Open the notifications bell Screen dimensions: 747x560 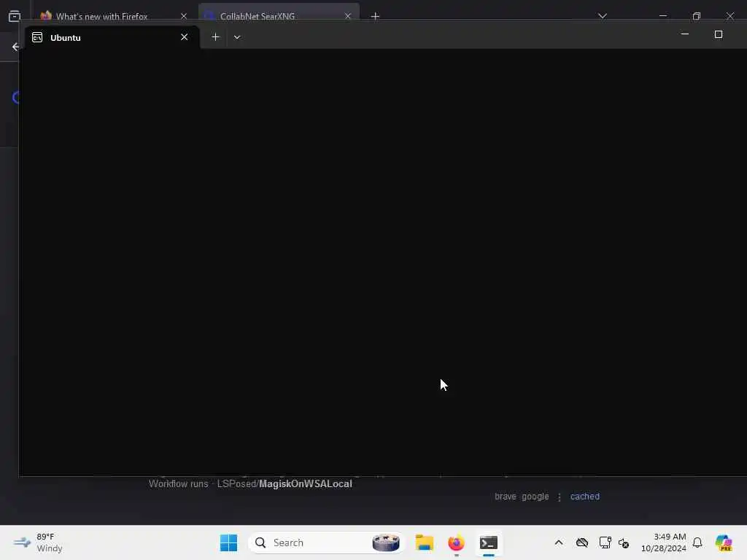pyautogui.click(x=697, y=542)
